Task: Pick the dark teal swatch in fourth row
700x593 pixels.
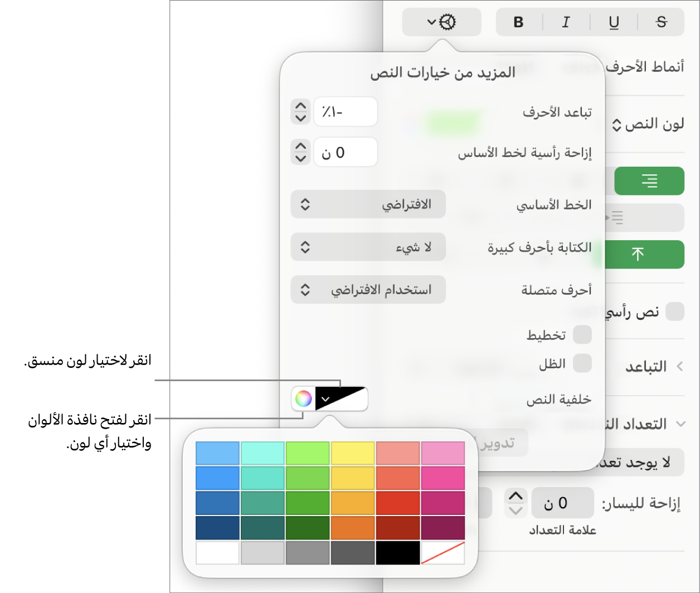Action: click(x=263, y=528)
